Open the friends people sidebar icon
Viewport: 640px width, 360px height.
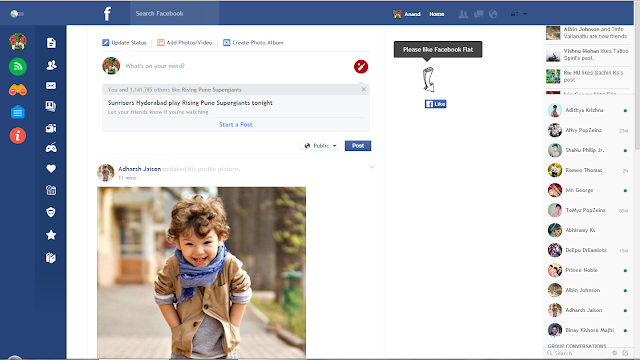(x=51, y=65)
